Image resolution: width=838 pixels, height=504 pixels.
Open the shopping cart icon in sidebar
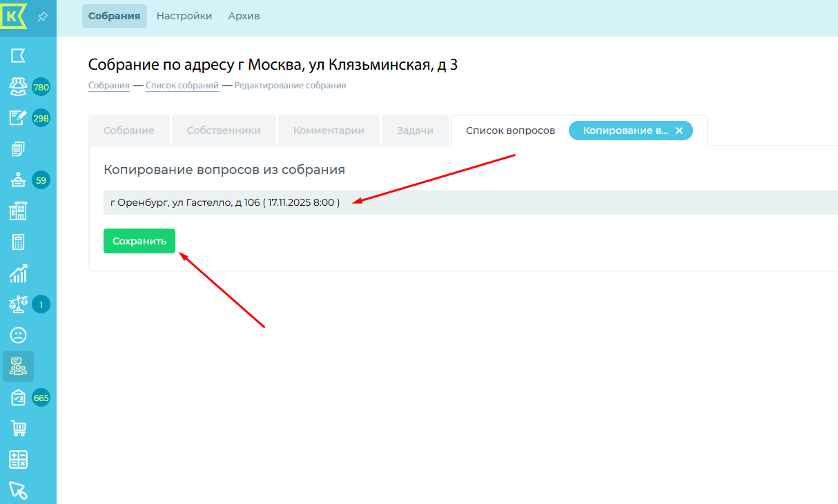18,429
